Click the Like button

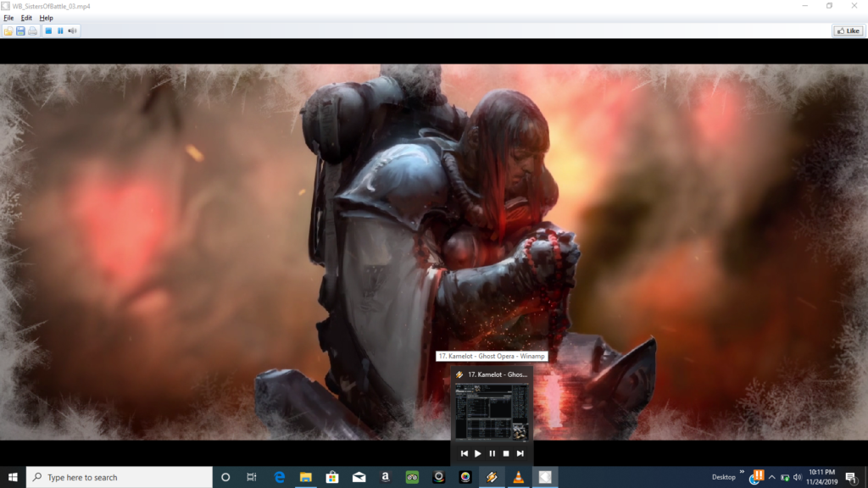coord(848,31)
